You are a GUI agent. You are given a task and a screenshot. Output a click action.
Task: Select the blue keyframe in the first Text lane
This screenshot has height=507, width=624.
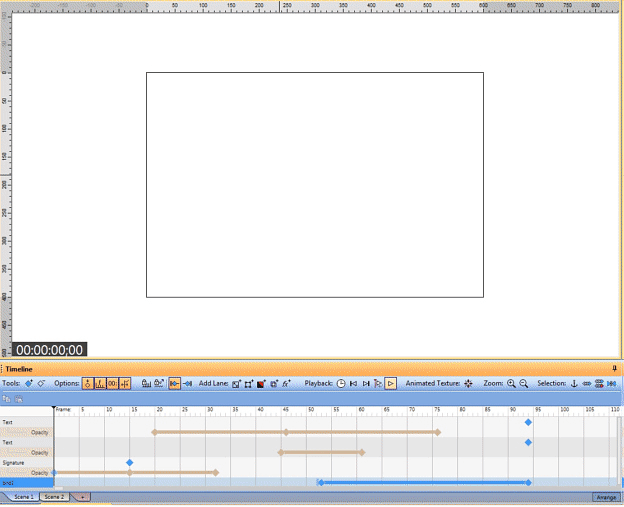tap(528, 422)
